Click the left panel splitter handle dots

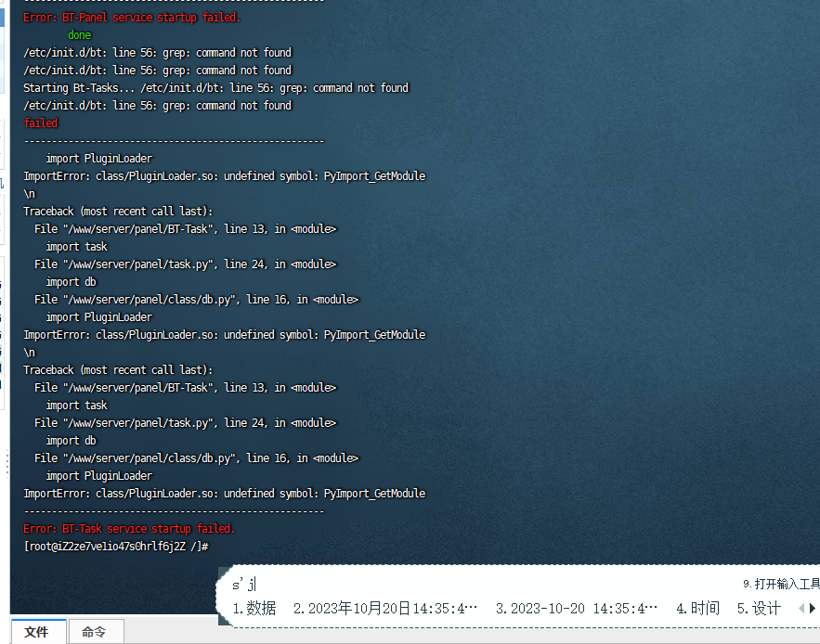[7, 461]
